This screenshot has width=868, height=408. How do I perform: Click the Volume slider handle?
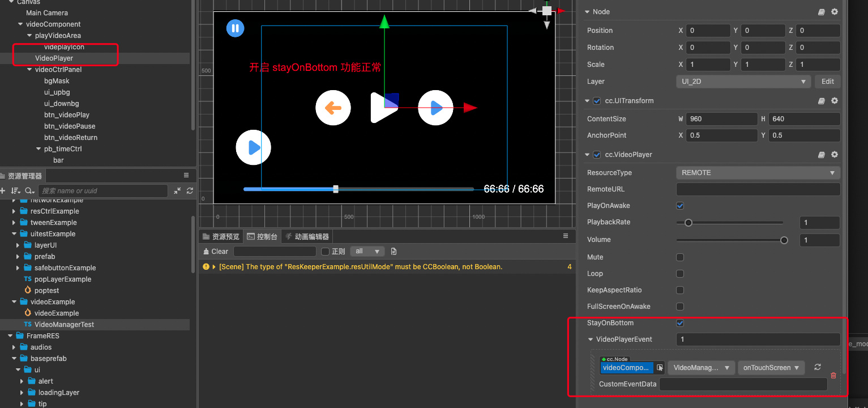(x=784, y=240)
